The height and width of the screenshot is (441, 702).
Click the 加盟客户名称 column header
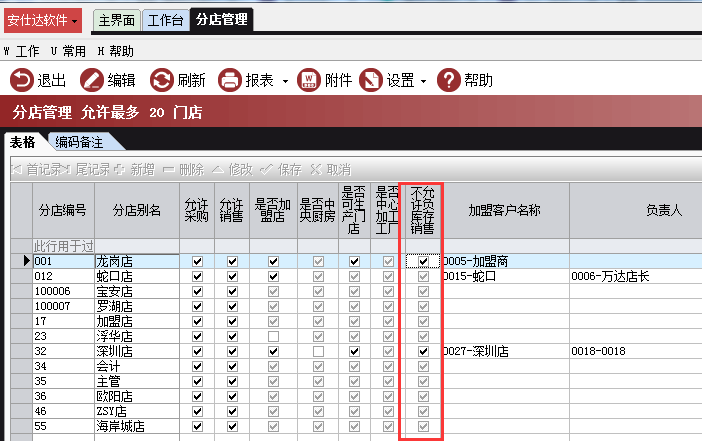505,210
